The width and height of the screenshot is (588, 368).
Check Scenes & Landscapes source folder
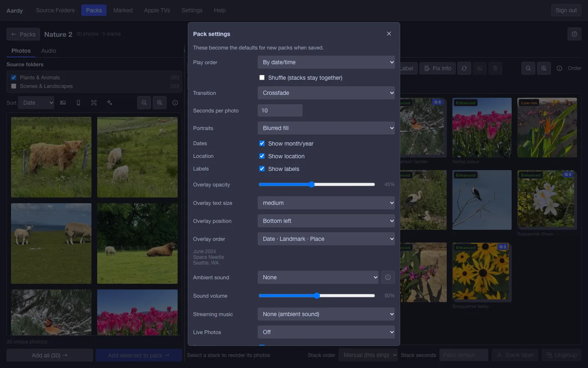click(x=14, y=86)
